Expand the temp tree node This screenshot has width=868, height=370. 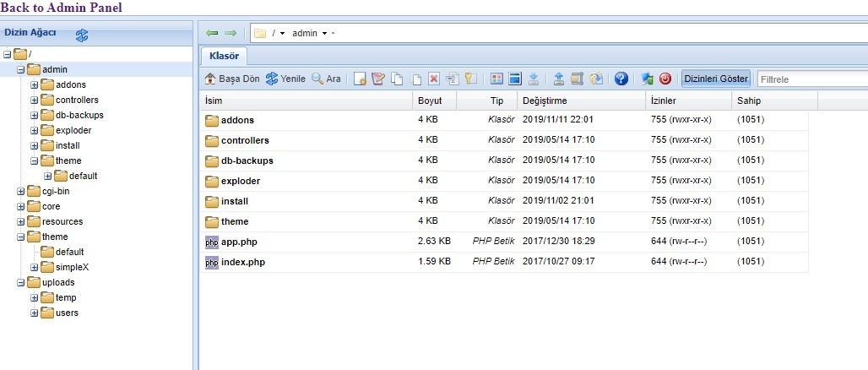pyautogui.click(x=35, y=297)
